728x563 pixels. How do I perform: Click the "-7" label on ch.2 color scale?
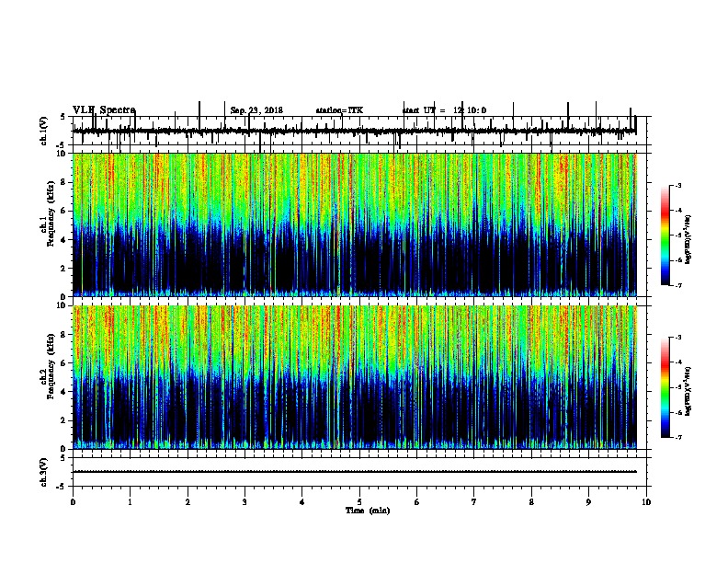pyautogui.click(x=677, y=437)
